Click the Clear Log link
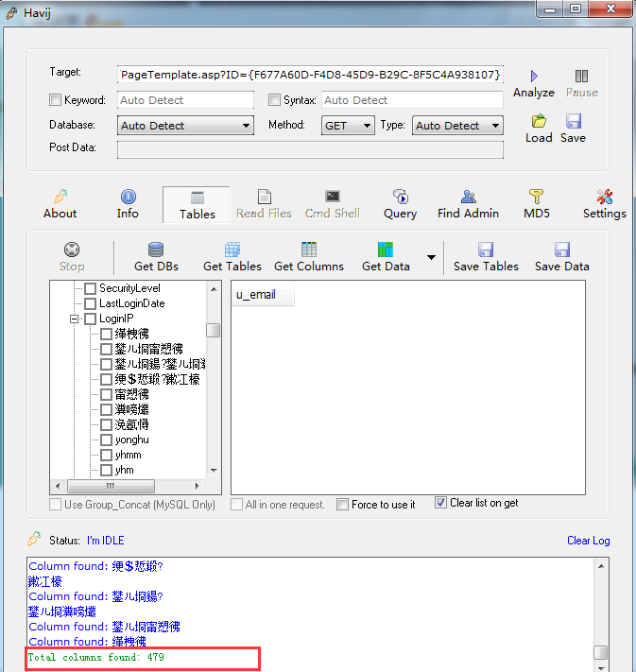Image resolution: width=636 pixels, height=672 pixels. pos(588,541)
